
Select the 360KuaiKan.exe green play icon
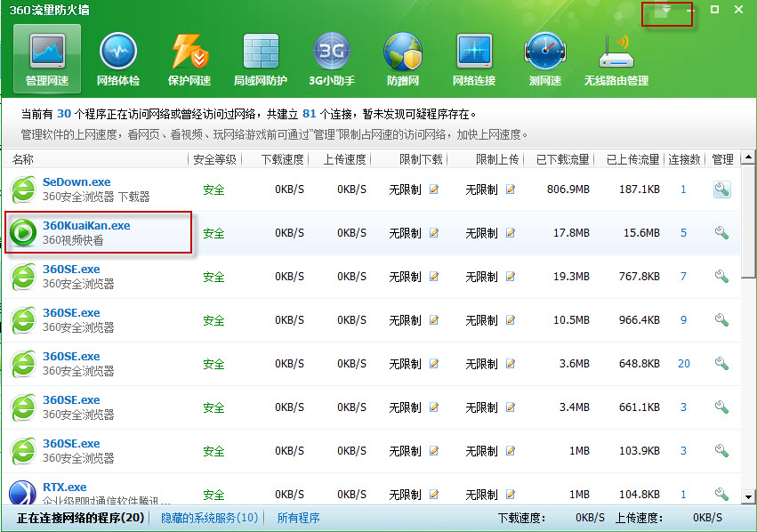23,233
